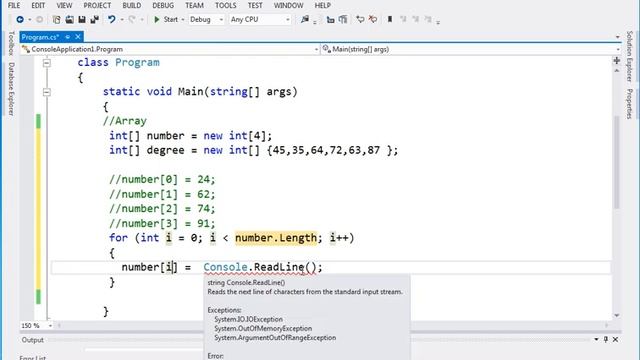The height and width of the screenshot is (360, 640).
Task: Click the degree array declaration line
Action: click(x=253, y=150)
